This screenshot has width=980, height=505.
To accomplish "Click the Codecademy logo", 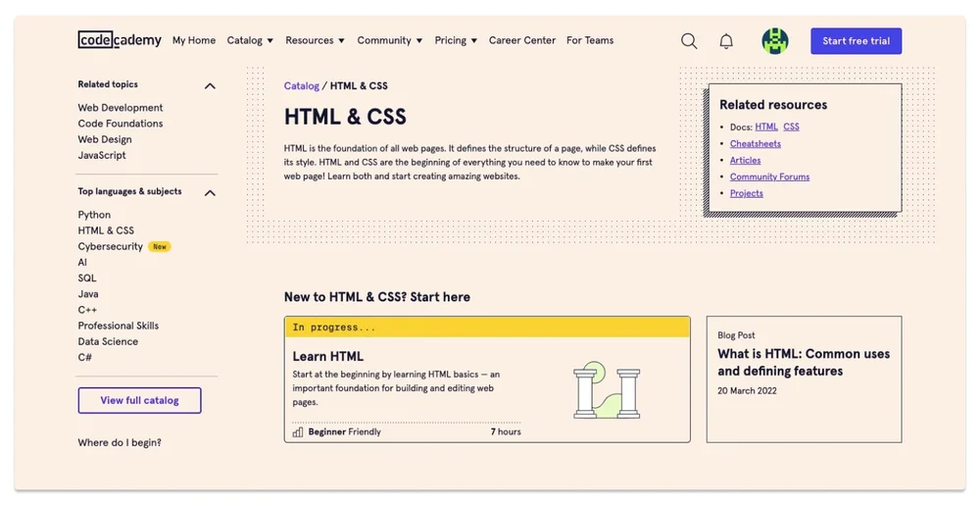I will coord(120,40).
